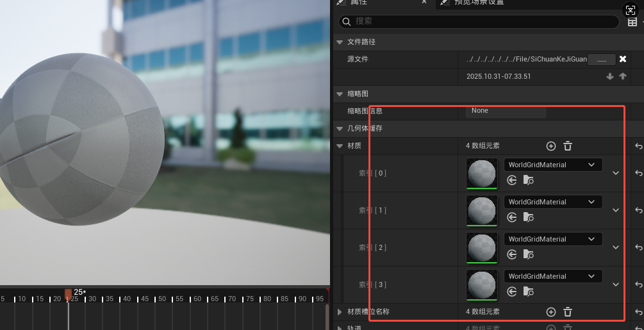Click the timeline playhead marker at frame 25
The height and width of the screenshot is (330, 644).
[68, 295]
